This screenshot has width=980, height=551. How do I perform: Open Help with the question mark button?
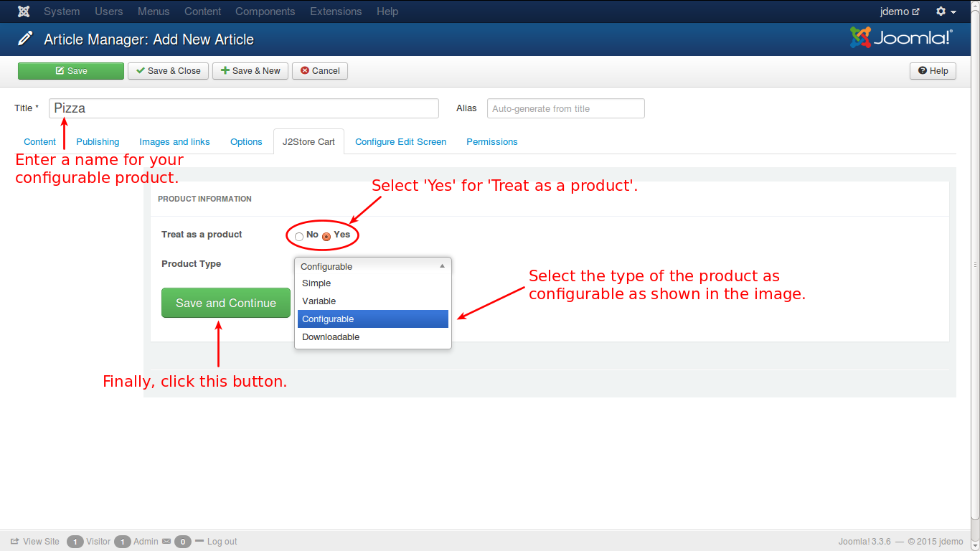tap(933, 71)
